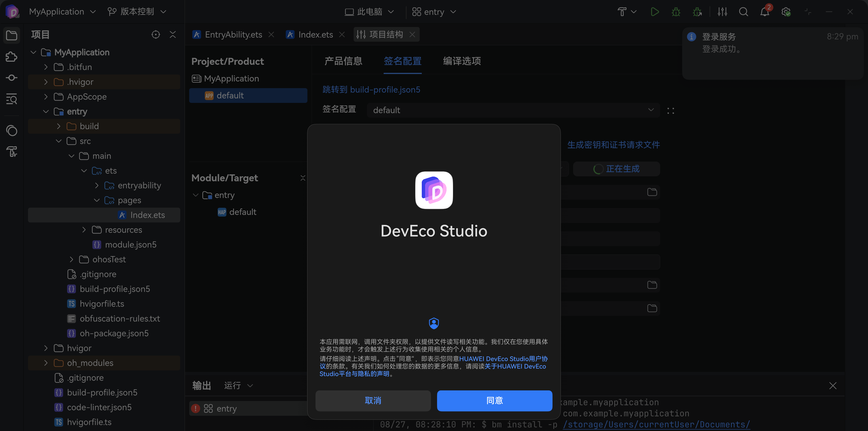Select default HAP target item

pos(237,212)
